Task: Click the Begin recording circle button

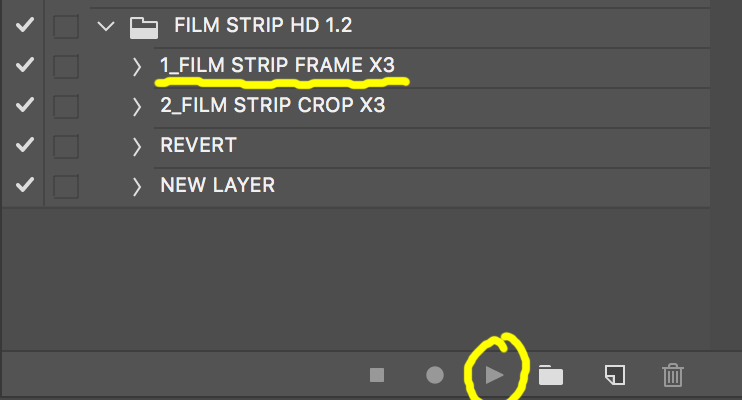Action: click(435, 375)
